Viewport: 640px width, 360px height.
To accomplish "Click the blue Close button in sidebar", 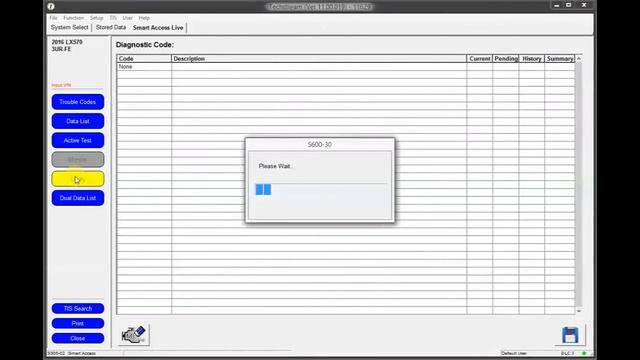I will (x=78, y=338).
